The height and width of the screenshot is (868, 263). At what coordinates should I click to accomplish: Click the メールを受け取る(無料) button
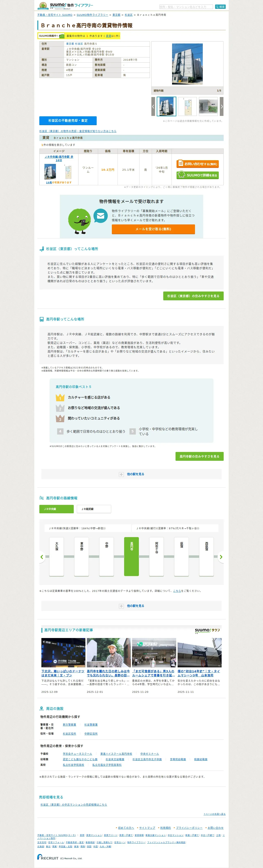coord(153,229)
